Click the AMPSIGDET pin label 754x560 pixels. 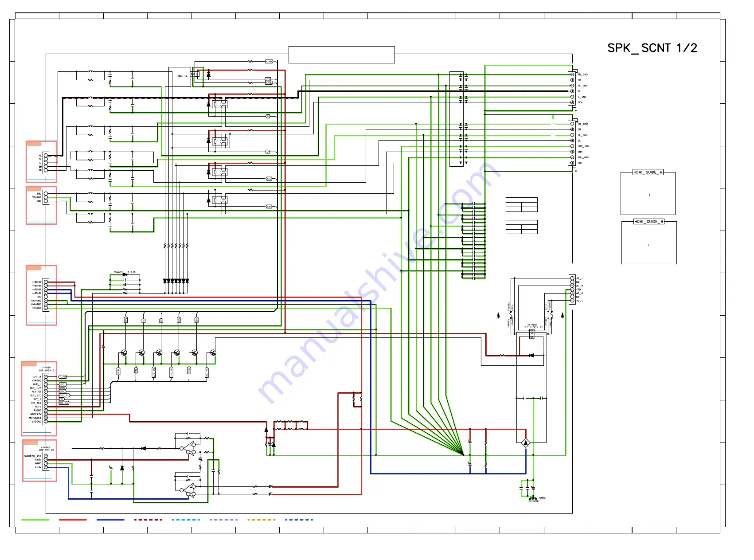35,418
